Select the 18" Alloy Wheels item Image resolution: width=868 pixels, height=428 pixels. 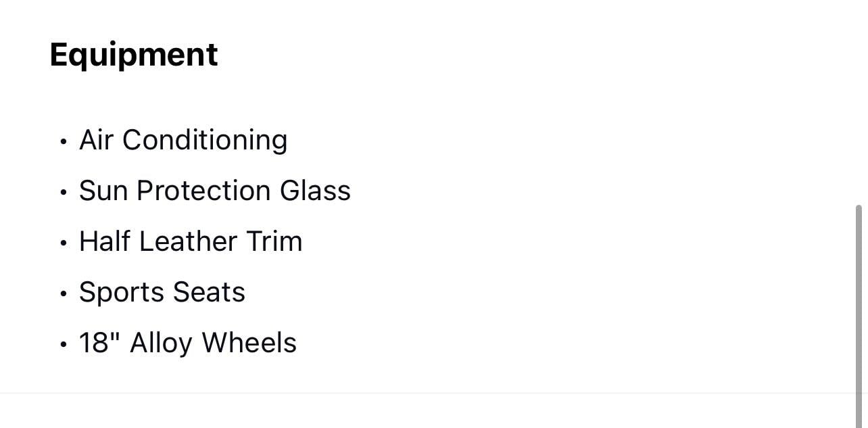coord(187,343)
